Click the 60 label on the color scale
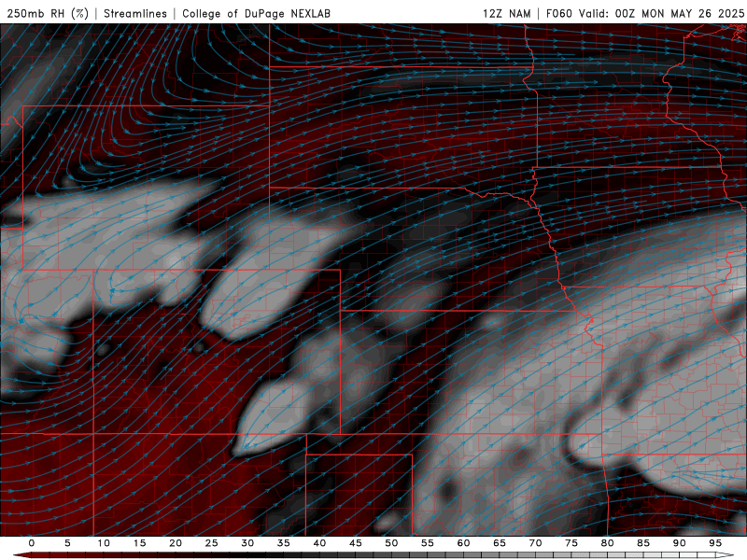The width and height of the screenshot is (747, 560). [463, 543]
